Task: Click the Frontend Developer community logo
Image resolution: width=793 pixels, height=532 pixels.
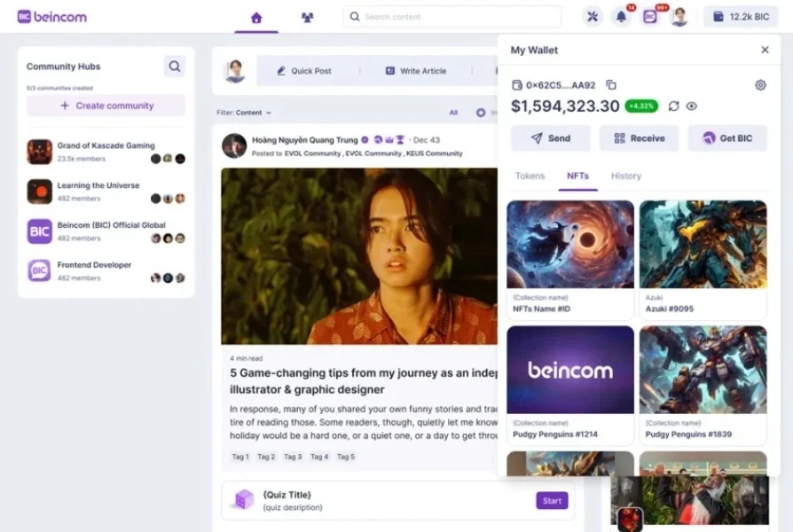Action: pyautogui.click(x=39, y=271)
